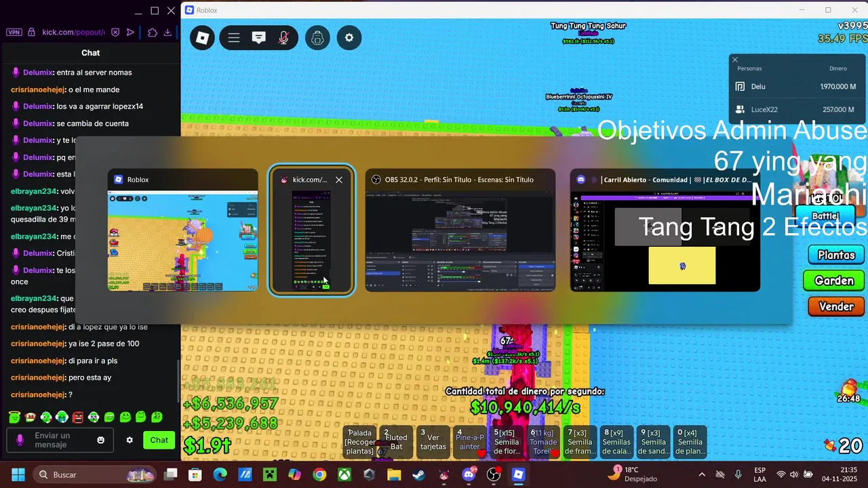Select Semillas de cala hotbar slot 8
Viewport: 868px width, 488px height.
pos(617,442)
